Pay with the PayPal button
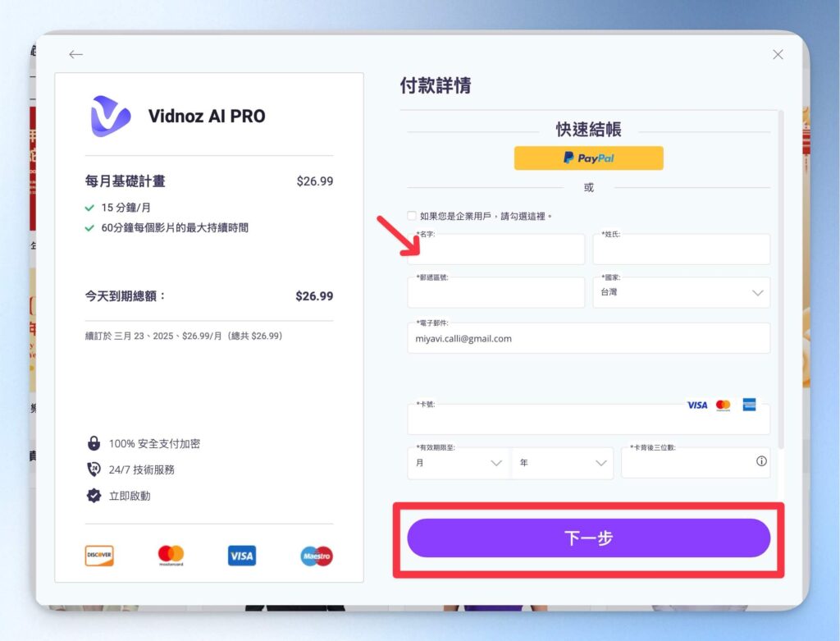Image resolution: width=840 pixels, height=641 pixels. (588, 158)
